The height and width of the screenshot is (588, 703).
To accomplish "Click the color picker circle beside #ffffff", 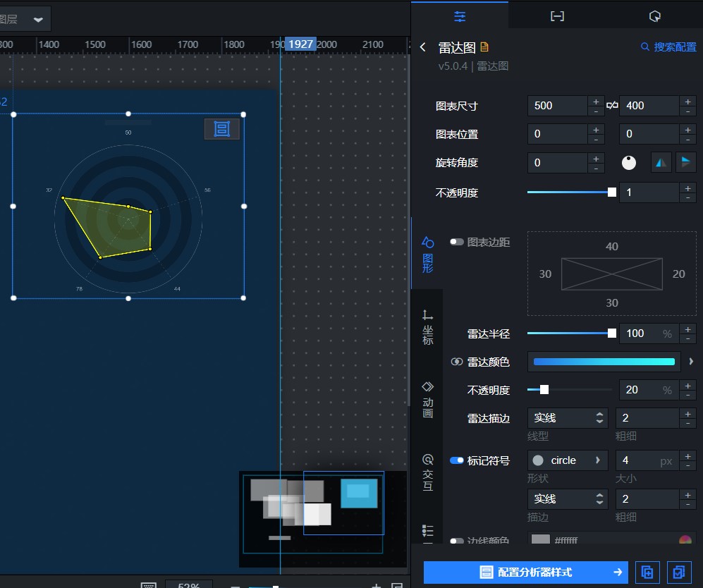I will pos(685,539).
